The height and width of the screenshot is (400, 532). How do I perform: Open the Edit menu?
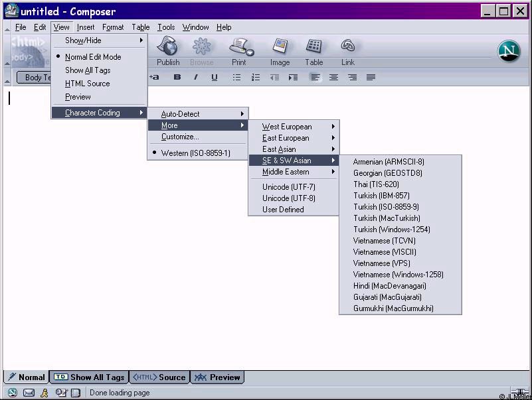point(40,27)
